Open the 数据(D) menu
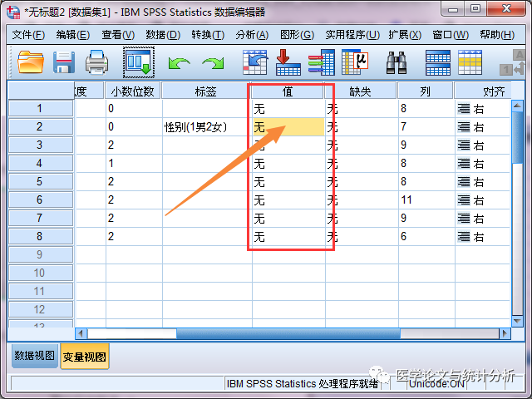 [163, 35]
